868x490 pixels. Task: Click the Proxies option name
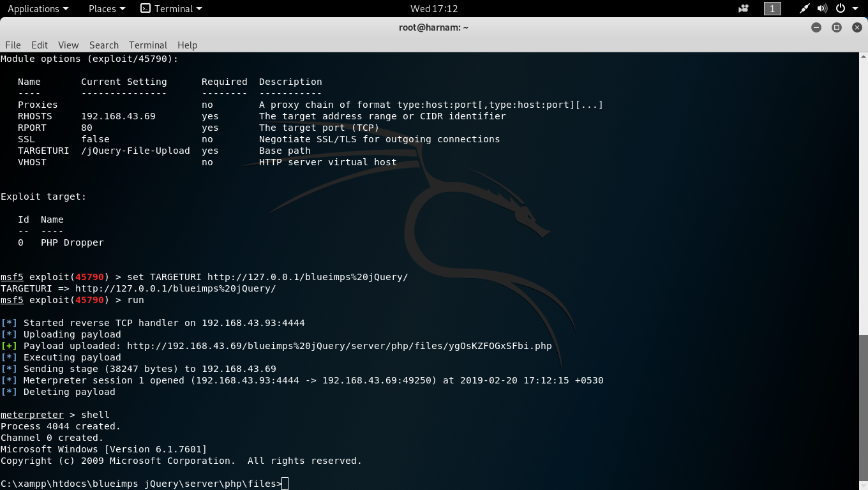pos(38,105)
